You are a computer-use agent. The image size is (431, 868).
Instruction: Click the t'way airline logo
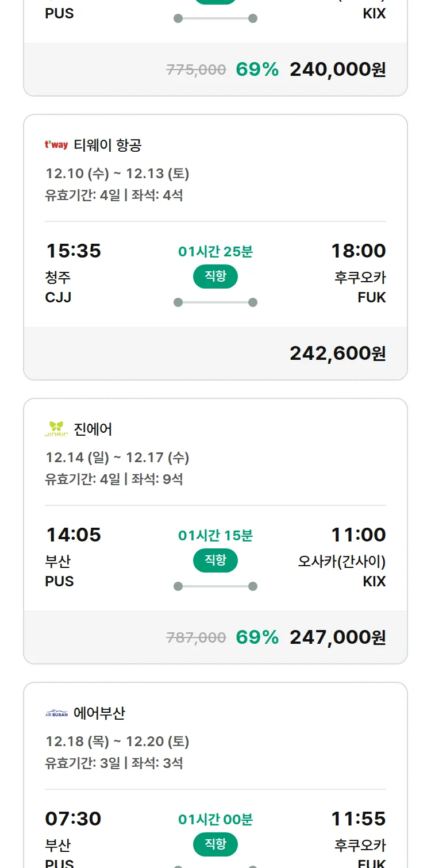[56, 145]
